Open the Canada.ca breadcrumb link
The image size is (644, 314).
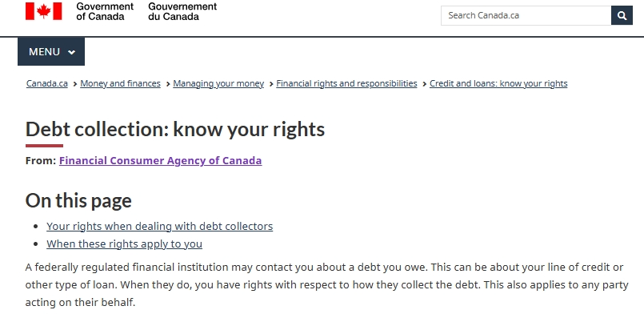[47, 83]
